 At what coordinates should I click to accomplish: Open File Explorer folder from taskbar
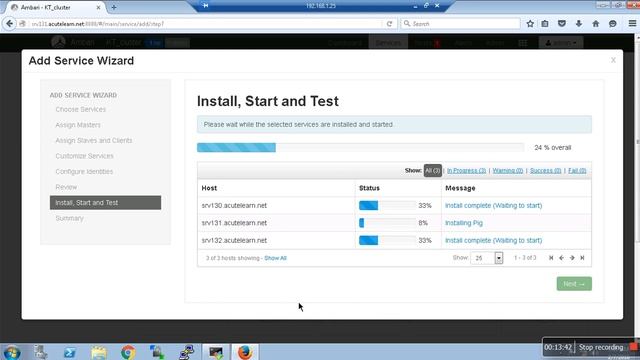pos(99,352)
